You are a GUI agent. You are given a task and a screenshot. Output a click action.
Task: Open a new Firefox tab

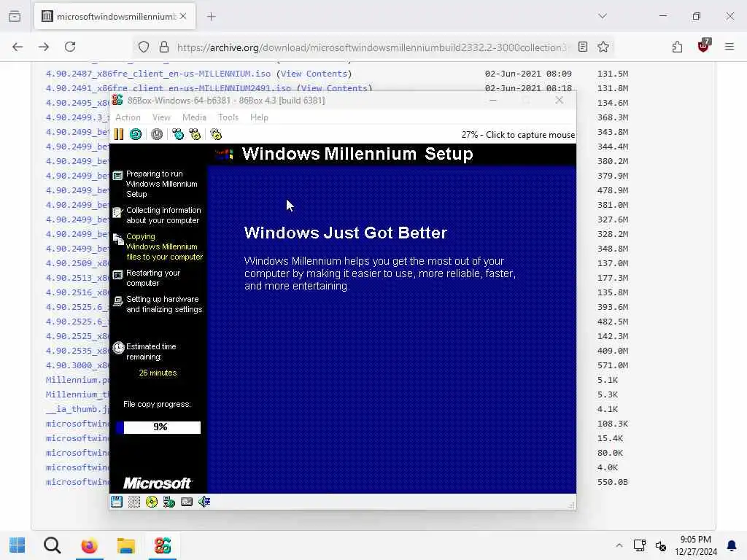[212, 17]
